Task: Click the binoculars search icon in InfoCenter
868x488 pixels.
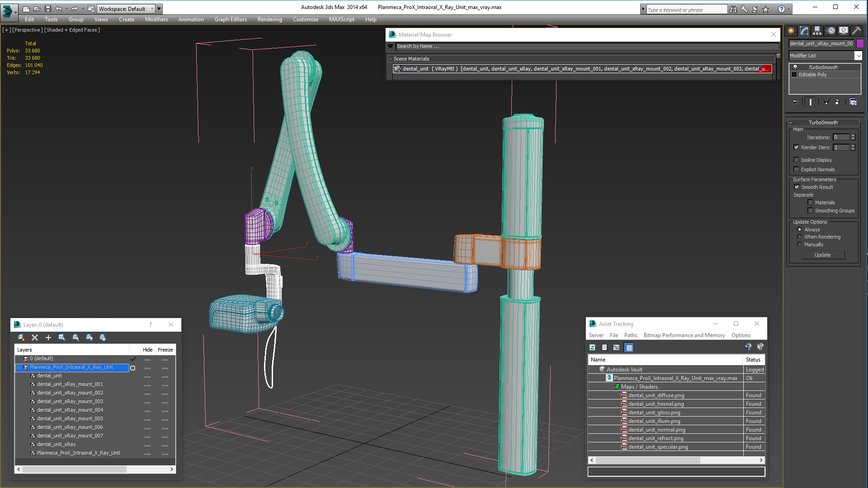Action: [733, 9]
